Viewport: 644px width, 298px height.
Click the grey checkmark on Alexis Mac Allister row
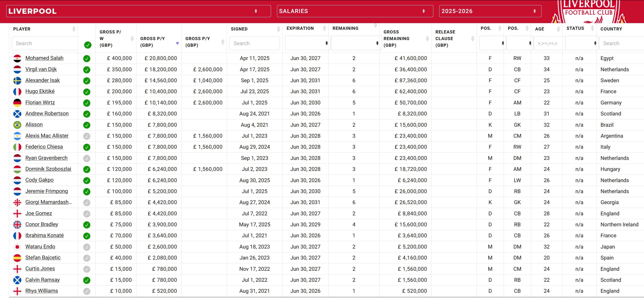tap(87, 136)
